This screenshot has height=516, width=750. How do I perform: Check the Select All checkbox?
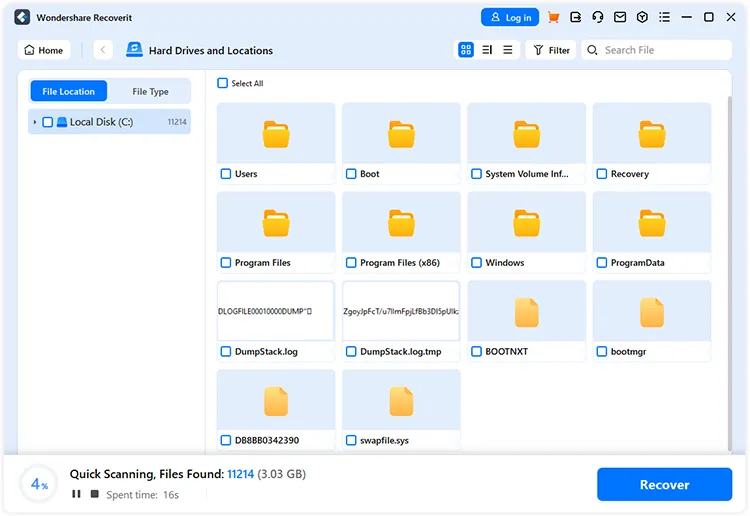[222, 83]
